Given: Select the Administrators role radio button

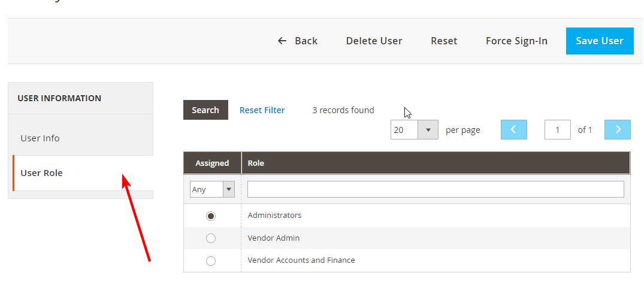Looking at the screenshot, I should click(211, 216).
